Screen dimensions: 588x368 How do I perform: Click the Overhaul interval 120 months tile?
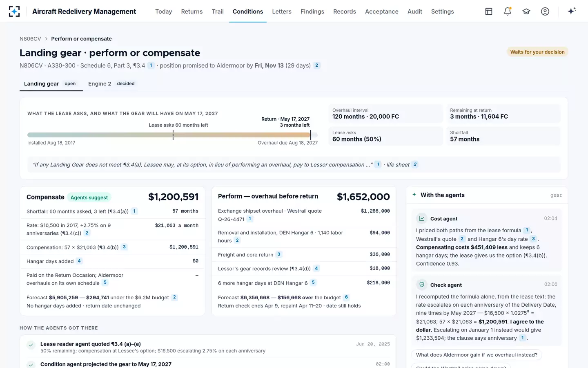385,114
